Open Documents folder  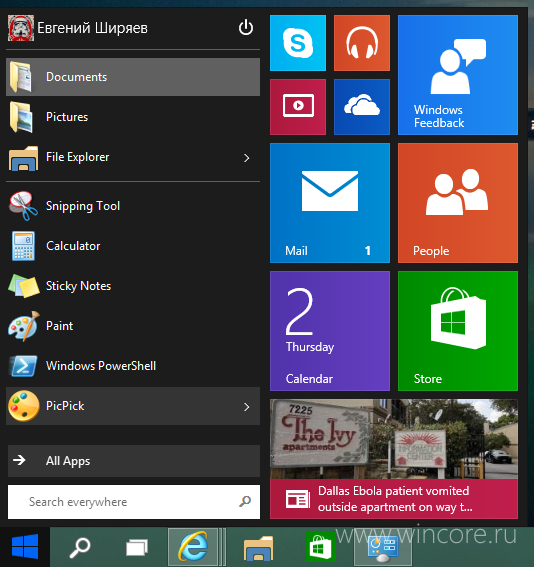click(133, 77)
